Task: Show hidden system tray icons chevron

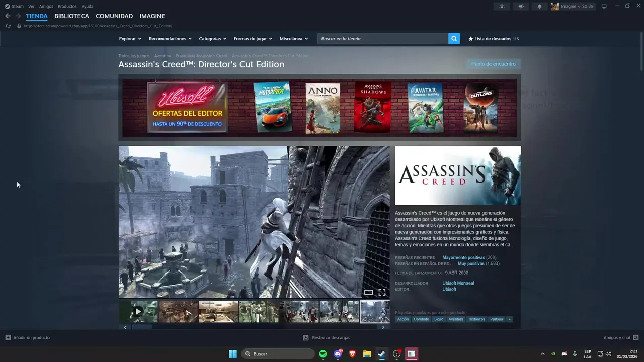Action: tap(542, 354)
